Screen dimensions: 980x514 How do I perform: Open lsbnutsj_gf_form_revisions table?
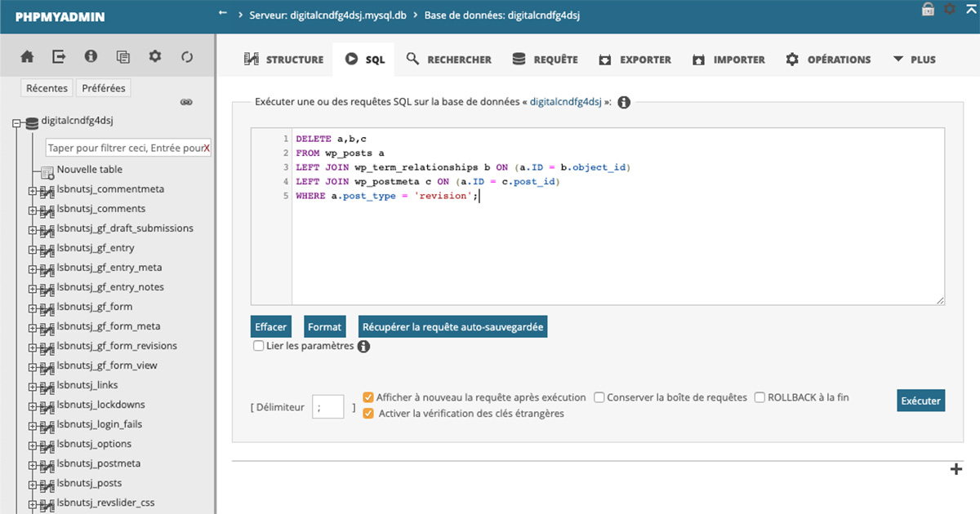(117, 346)
